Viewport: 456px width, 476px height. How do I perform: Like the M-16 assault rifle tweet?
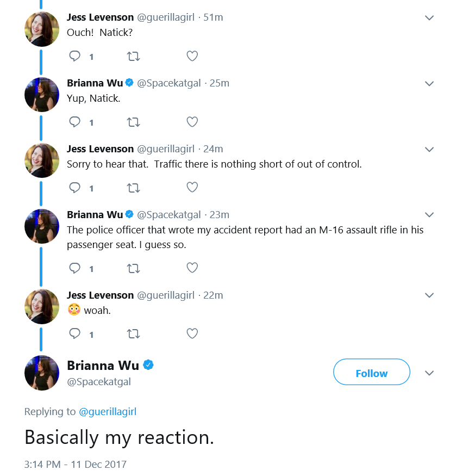[x=192, y=268]
